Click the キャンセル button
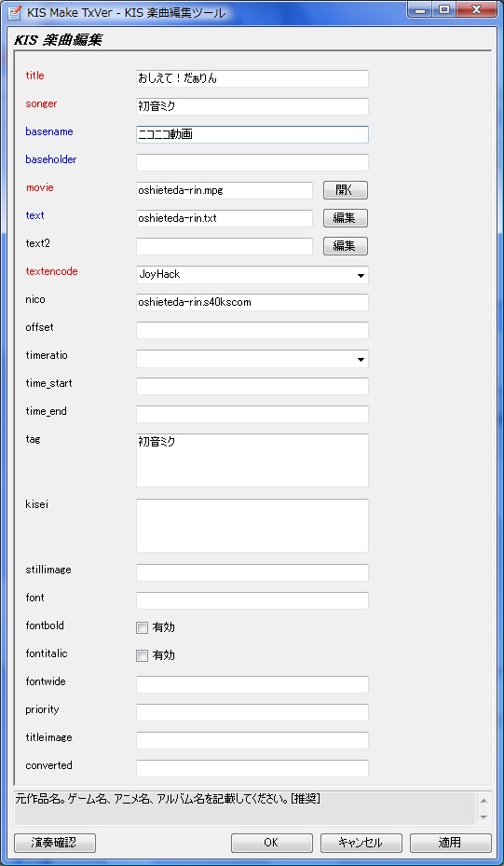 coord(361,843)
